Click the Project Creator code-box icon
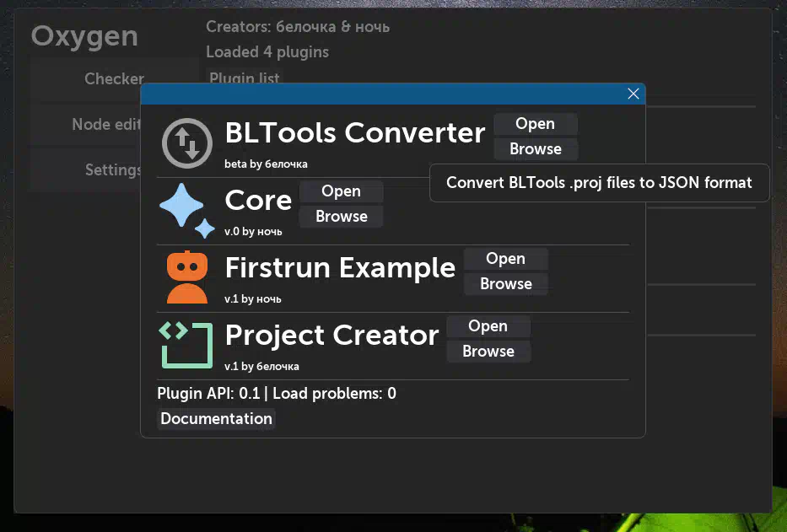Screen dimensions: 787x532 186,346
